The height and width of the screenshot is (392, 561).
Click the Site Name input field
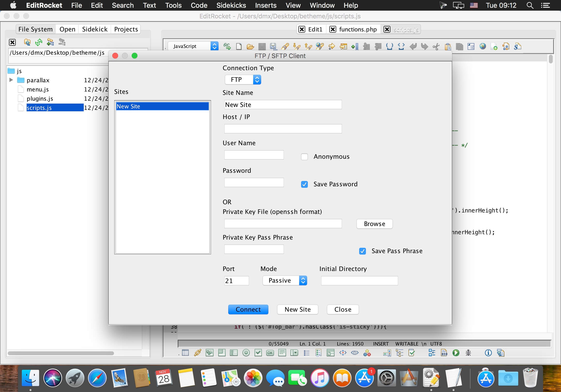(283, 105)
